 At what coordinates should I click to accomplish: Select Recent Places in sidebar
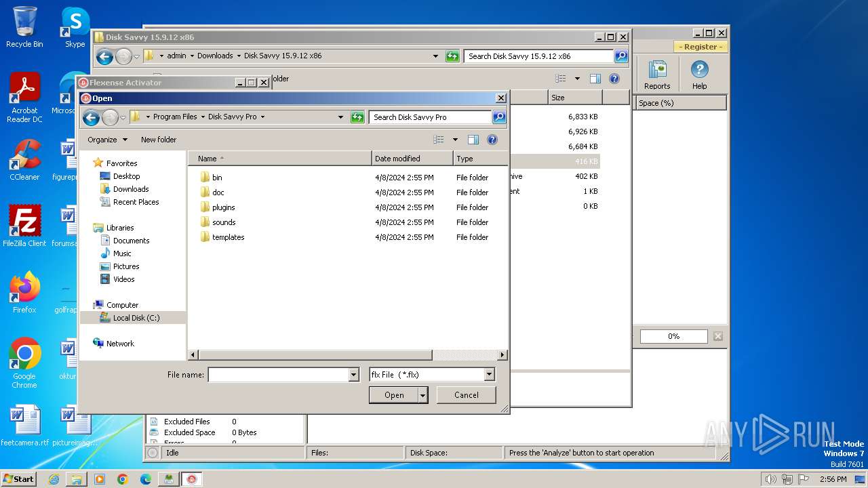pos(136,202)
